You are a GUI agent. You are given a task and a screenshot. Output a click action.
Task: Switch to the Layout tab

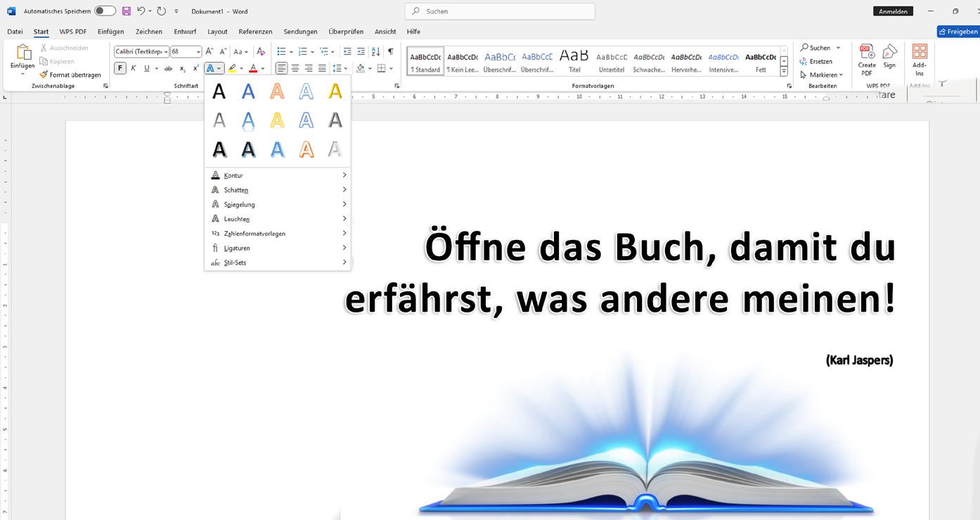tap(217, 32)
